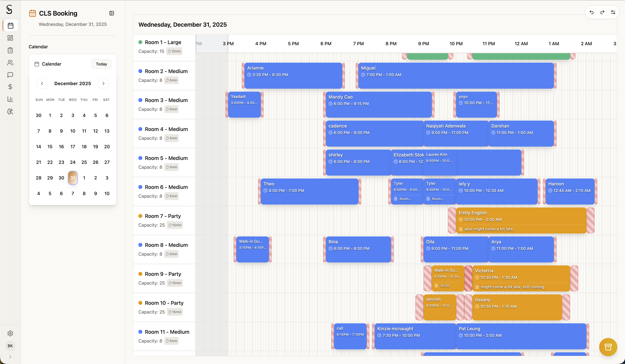Open the settings gear in sidebar
Screen dimensions: 625x364
[x=10, y=334]
